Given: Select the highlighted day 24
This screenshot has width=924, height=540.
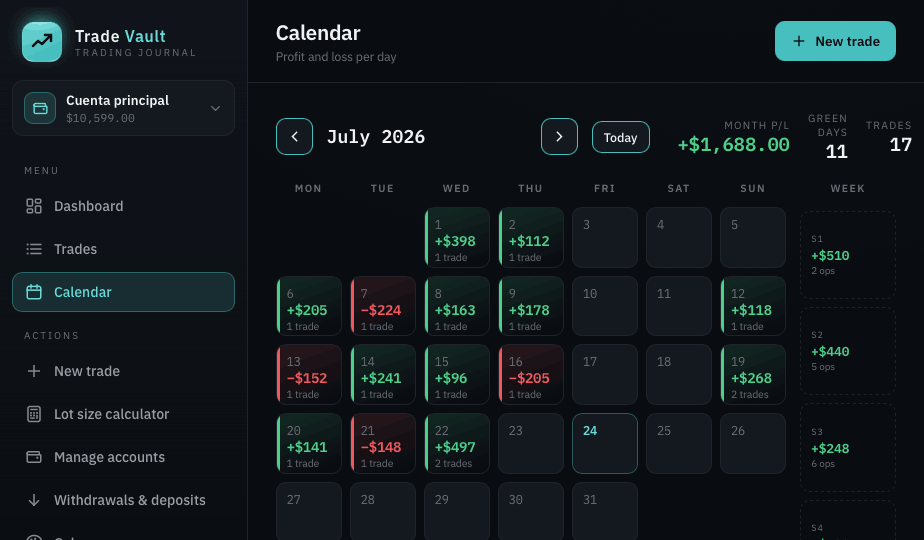Looking at the screenshot, I should point(605,443).
